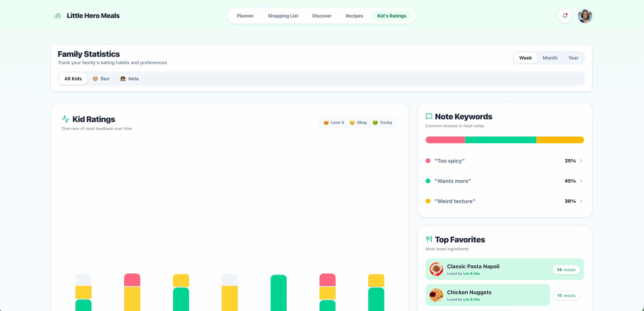Open the user profile avatar
The width and height of the screenshot is (644, 311).
tap(585, 16)
